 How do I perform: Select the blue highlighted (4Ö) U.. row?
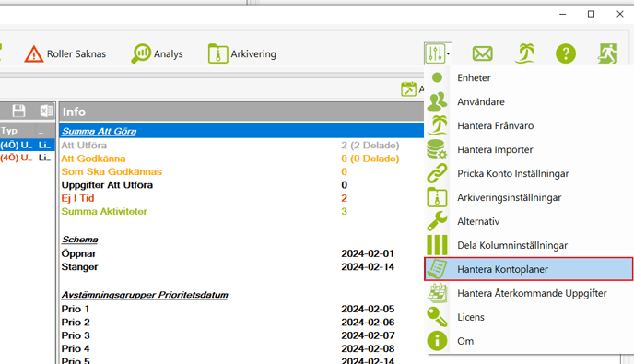(27, 145)
